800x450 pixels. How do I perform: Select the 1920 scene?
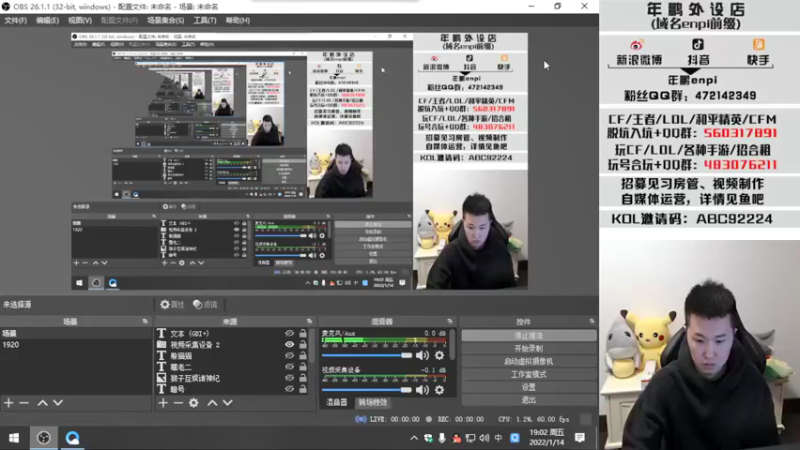point(76,344)
